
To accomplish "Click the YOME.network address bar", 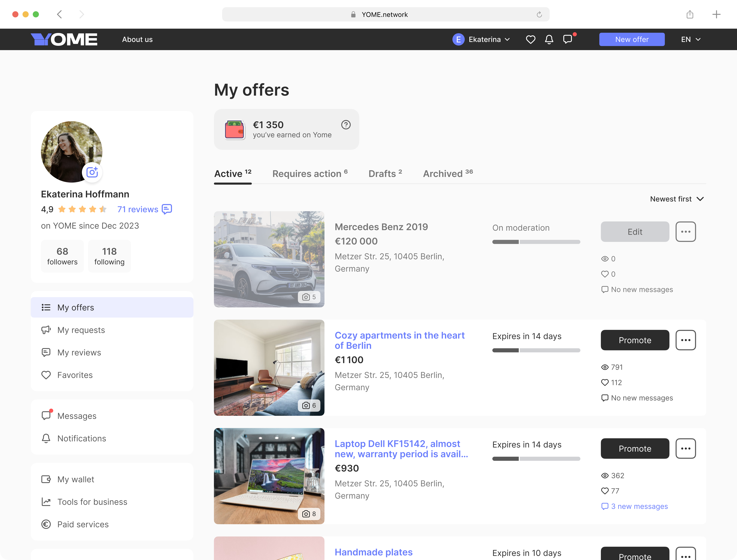I will pos(385,14).
